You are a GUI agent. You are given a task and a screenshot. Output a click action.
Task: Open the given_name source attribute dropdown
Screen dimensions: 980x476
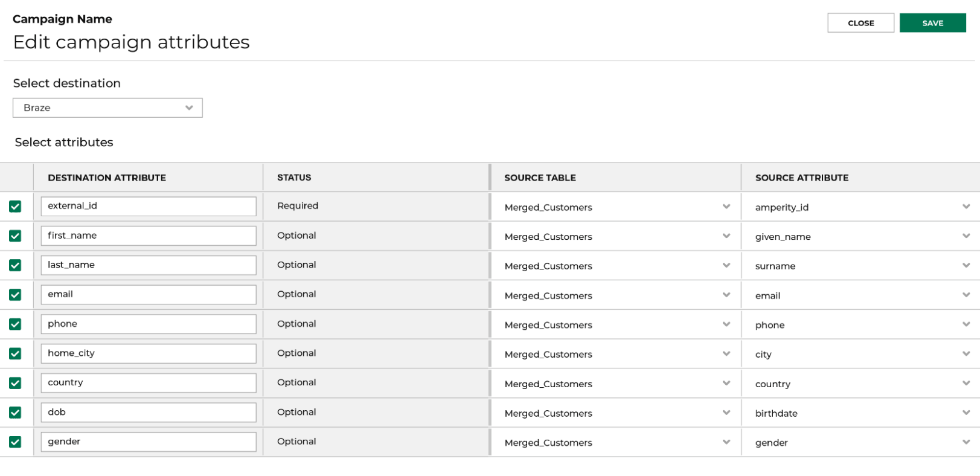coord(860,237)
